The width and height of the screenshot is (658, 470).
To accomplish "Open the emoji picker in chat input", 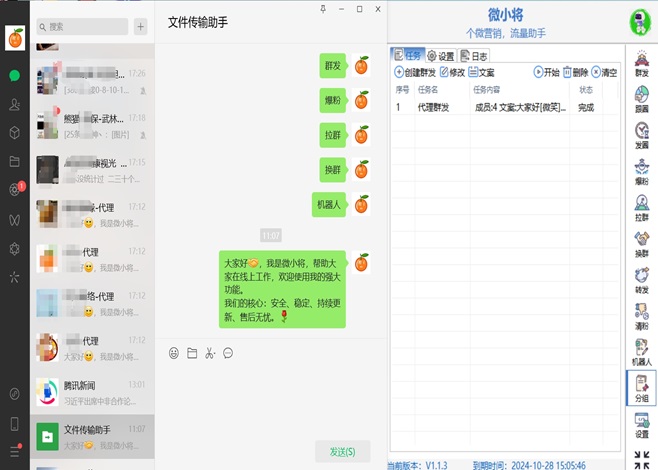I will (174, 353).
